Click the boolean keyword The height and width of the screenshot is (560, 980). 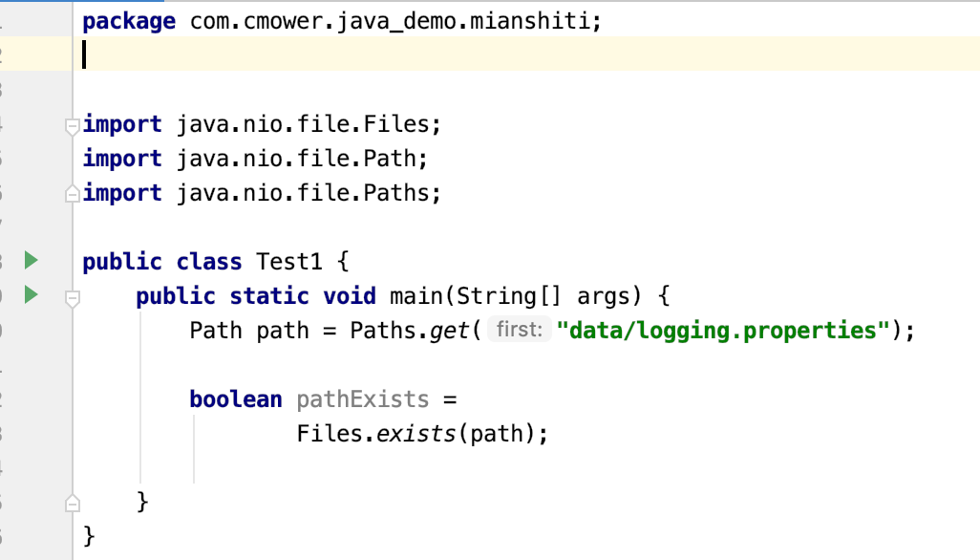click(x=236, y=398)
